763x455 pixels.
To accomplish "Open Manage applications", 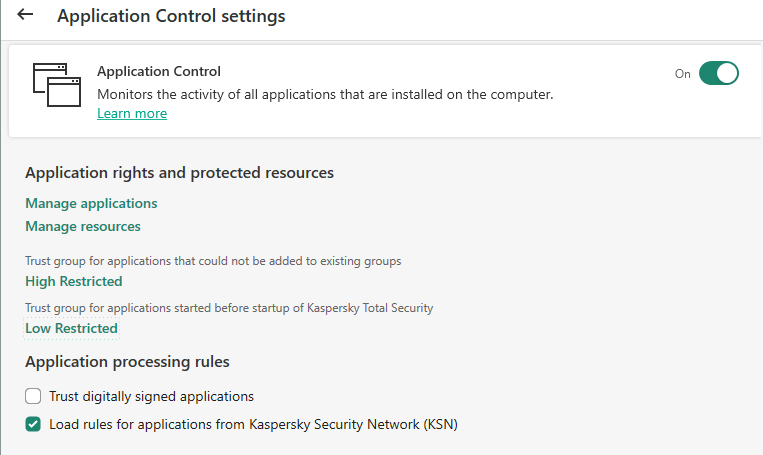I will (91, 203).
